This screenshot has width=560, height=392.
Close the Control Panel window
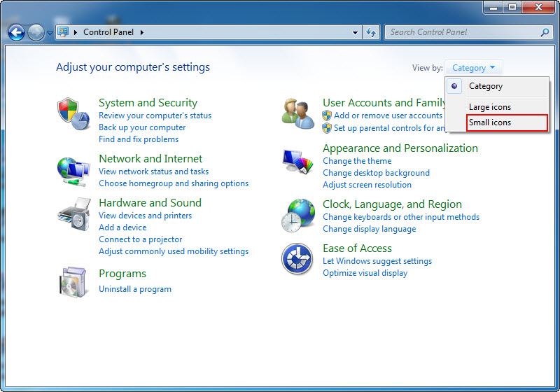[538, 7]
